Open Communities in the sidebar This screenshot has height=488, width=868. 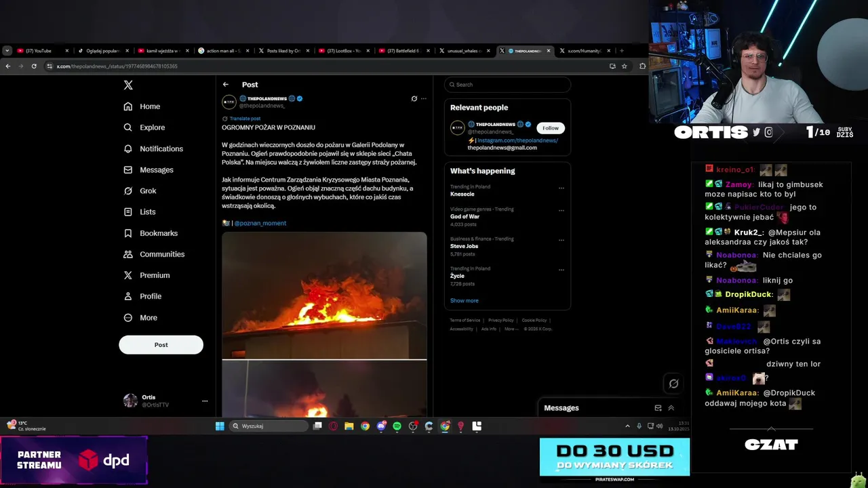154,254
